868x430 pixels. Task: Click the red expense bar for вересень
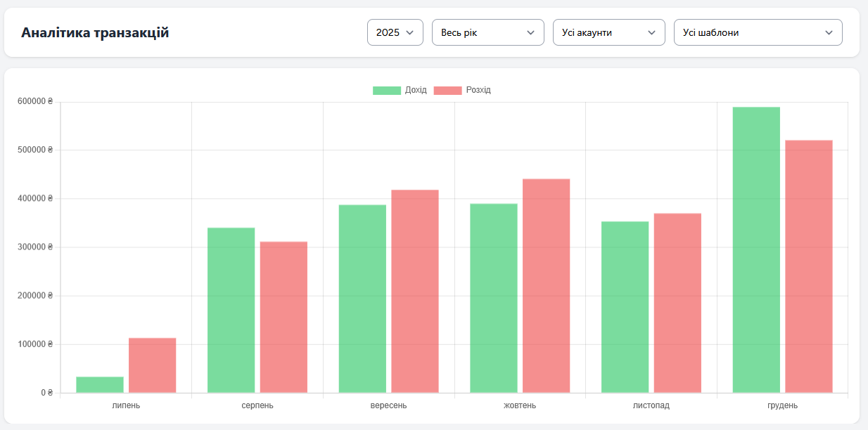click(414, 288)
